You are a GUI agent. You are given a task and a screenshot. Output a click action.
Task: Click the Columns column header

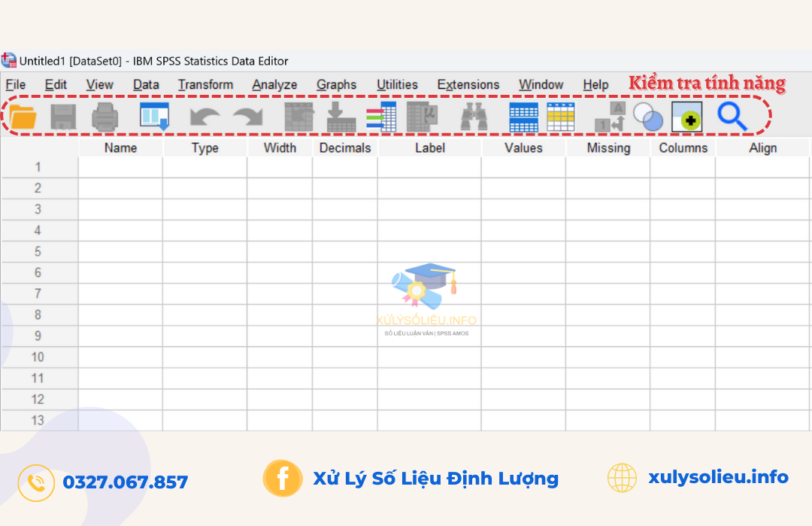(683, 147)
